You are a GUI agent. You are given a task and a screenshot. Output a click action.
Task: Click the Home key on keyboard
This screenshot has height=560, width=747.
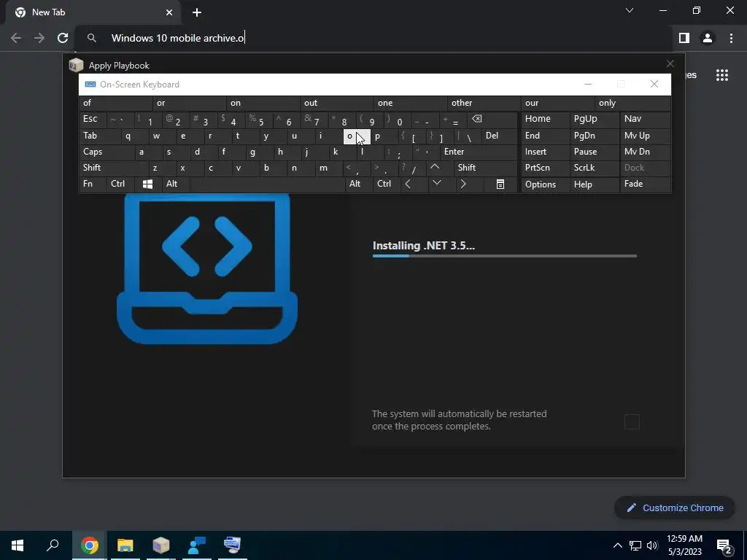tap(545, 119)
